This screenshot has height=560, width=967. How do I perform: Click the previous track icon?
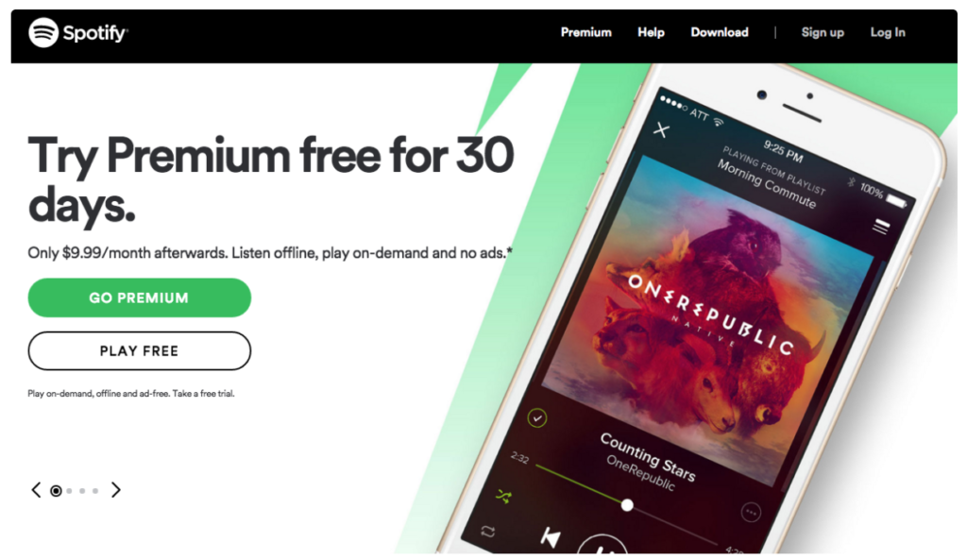pos(551,537)
